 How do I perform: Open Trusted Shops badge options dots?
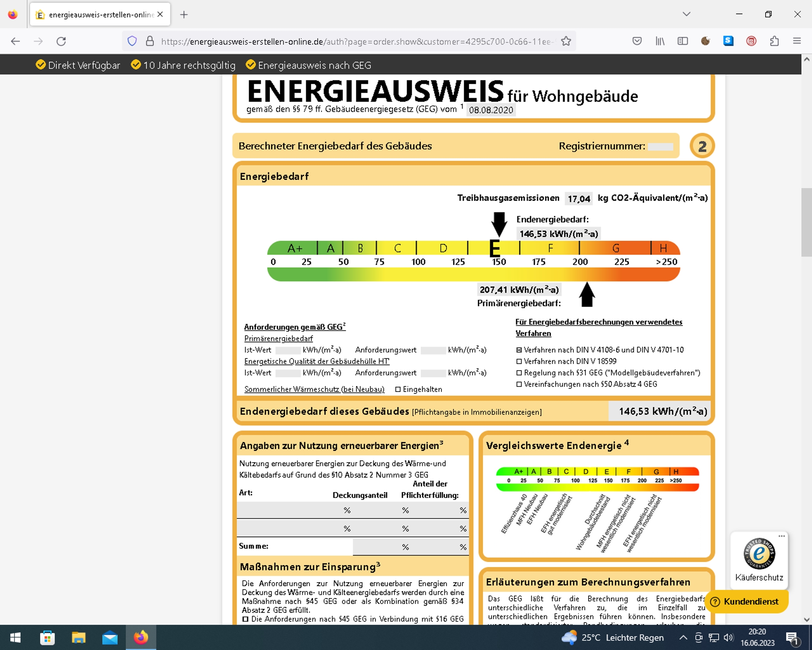click(x=782, y=536)
